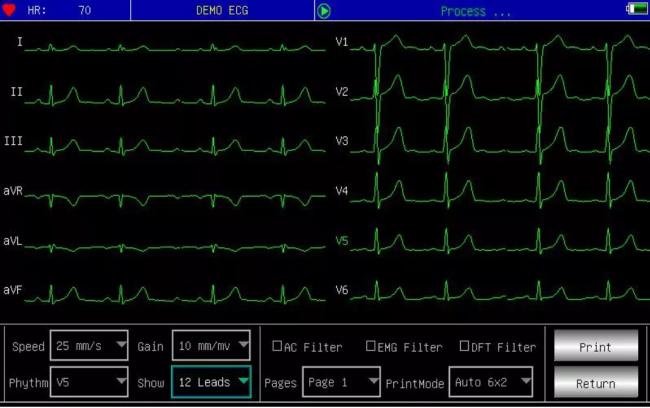Click the Print button
650x408 pixels.
(595, 347)
